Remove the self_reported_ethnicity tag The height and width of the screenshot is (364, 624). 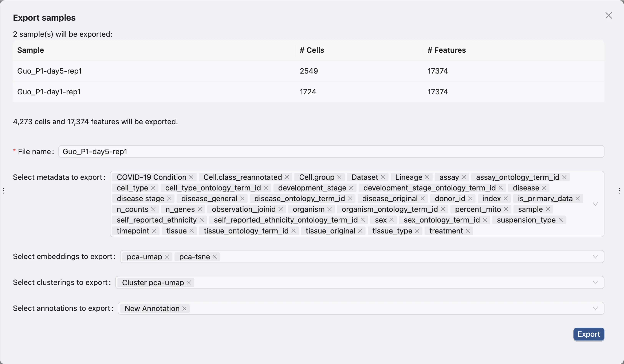click(x=202, y=220)
